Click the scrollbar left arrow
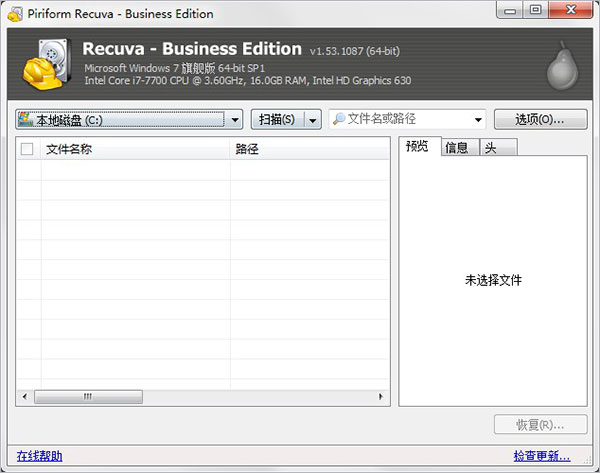Image resolution: width=600 pixels, height=473 pixels. tap(23, 397)
